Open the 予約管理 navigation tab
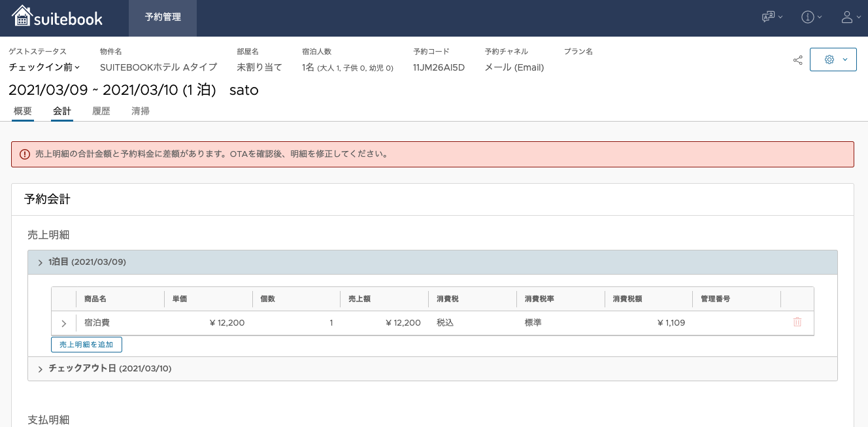The width and height of the screenshot is (868, 427). click(x=163, y=18)
